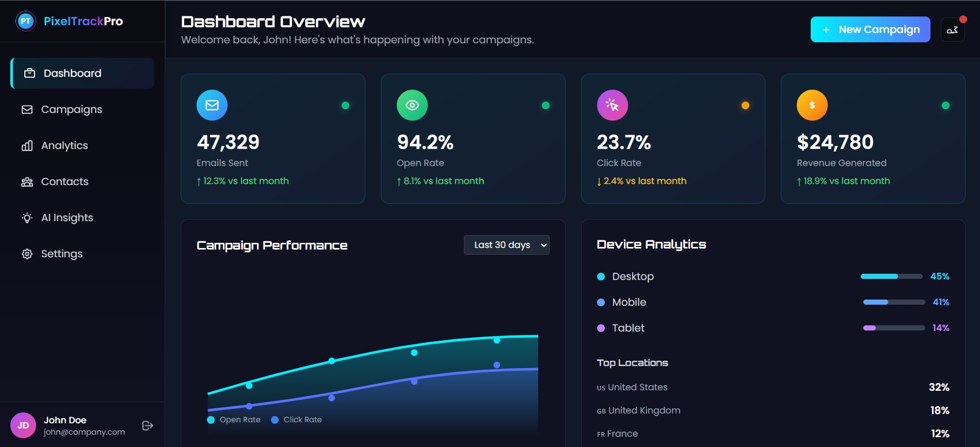Click the JD user avatar
The image size is (980, 447).
pos(23,425)
